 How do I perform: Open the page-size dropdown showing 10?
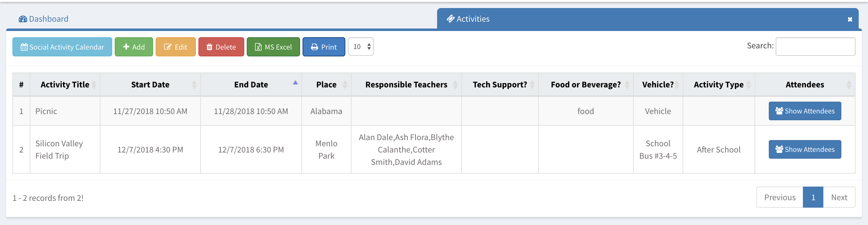click(x=361, y=46)
